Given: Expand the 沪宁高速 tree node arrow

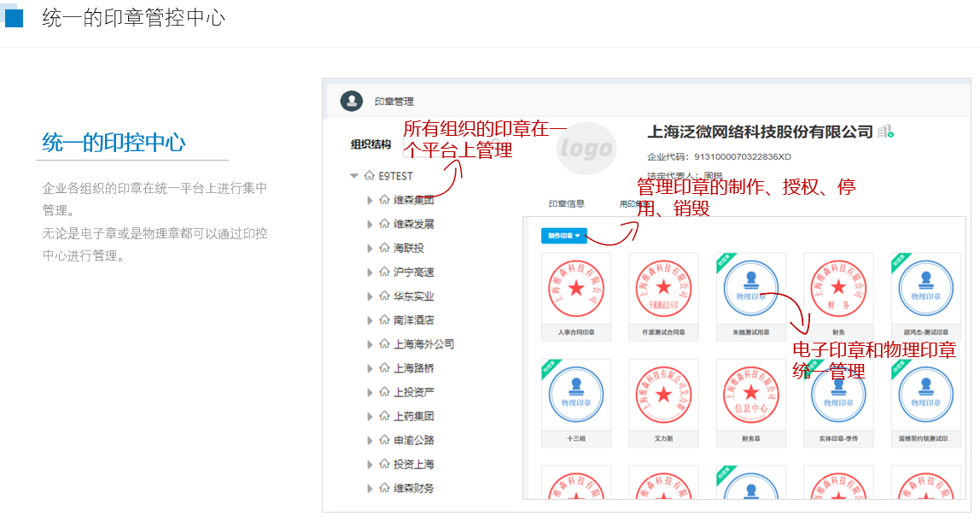Looking at the screenshot, I should point(370,272).
